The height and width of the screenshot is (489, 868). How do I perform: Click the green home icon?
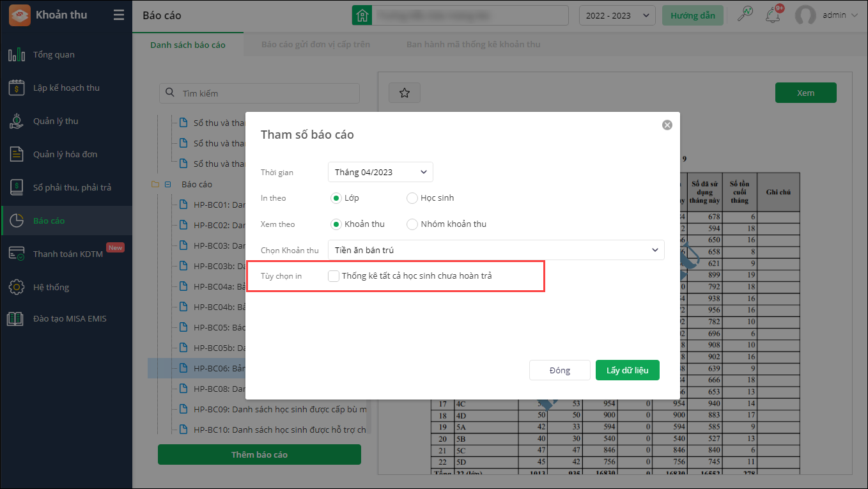pyautogui.click(x=362, y=15)
